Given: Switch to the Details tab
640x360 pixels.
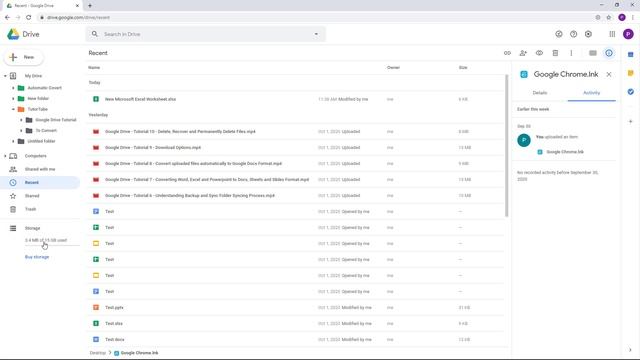Looking at the screenshot, I should [540, 93].
